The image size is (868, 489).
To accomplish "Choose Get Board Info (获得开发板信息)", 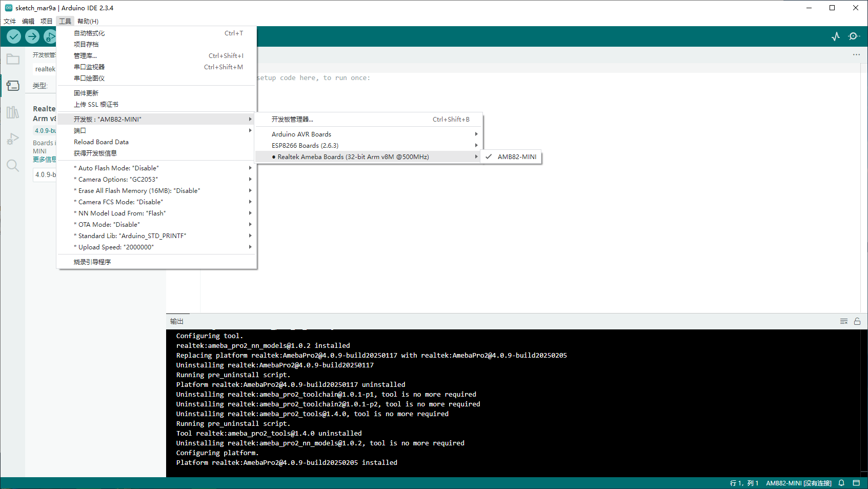I will click(x=156, y=153).
